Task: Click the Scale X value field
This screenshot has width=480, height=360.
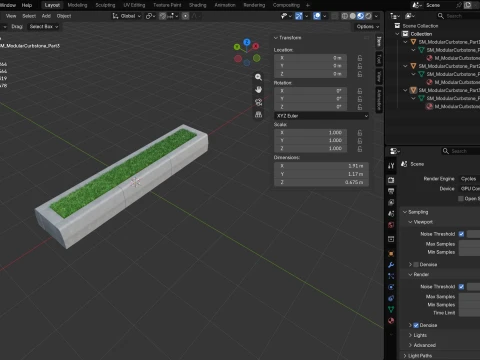Action: click(x=310, y=133)
